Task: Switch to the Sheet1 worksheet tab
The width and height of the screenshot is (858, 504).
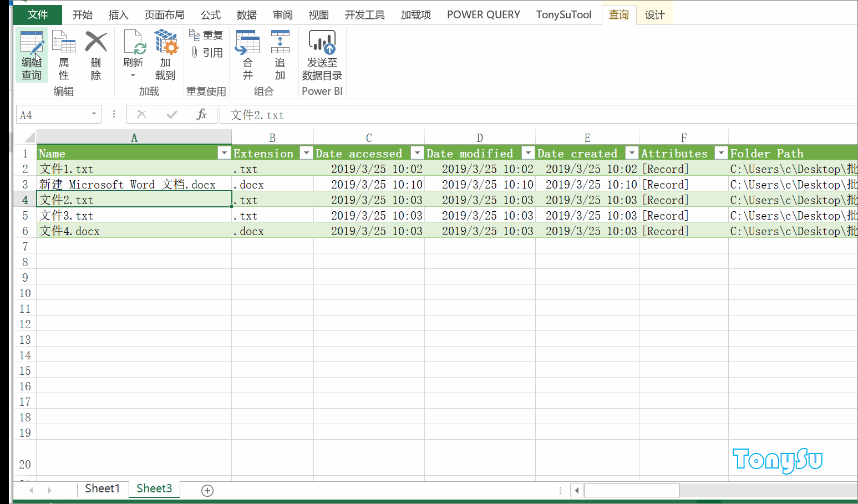Action: (x=102, y=488)
